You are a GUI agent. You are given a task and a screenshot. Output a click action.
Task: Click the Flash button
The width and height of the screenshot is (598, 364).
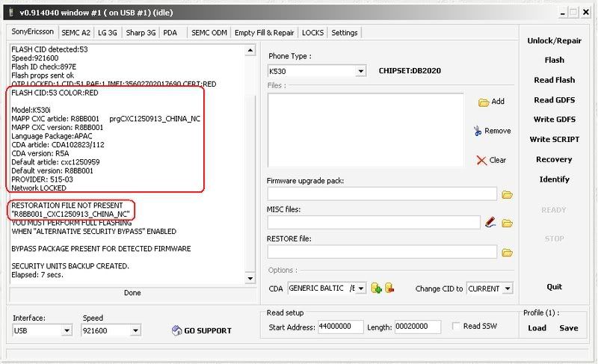tap(554, 61)
